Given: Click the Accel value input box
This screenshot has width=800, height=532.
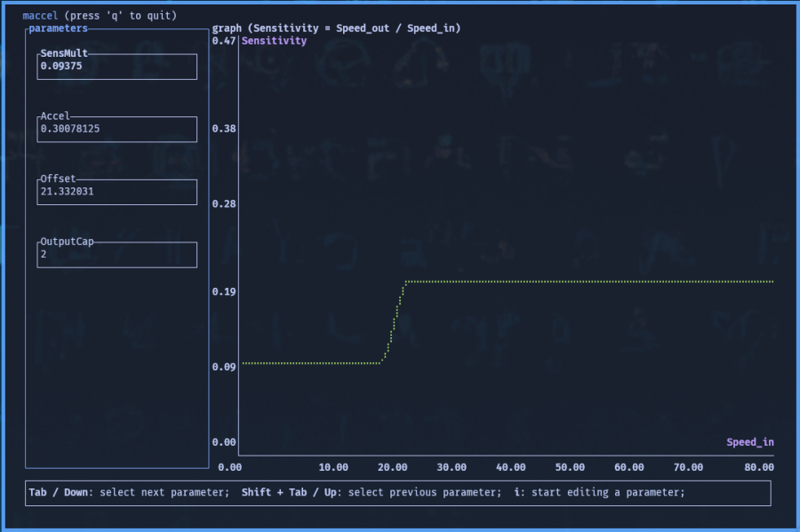Looking at the screenshot, I should pyautogui.click(x=117, y=129).
